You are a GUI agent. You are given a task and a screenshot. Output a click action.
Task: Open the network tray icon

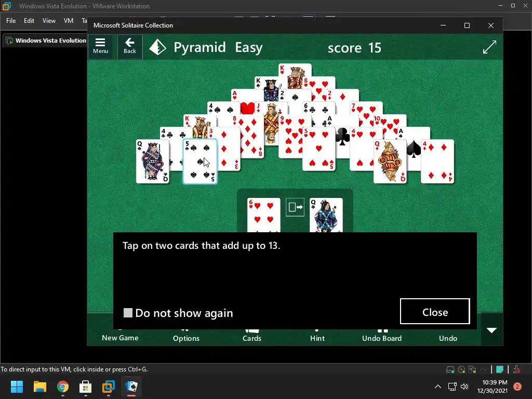[x=453, y=387]
